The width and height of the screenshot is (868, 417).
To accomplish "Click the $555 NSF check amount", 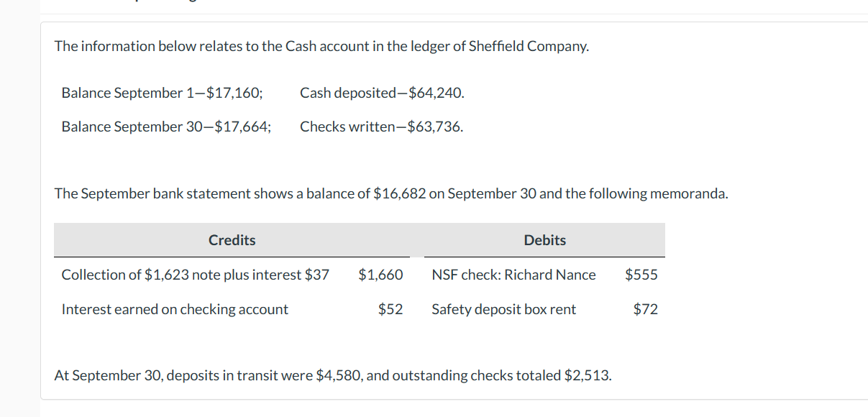I will tap(641, 275).
